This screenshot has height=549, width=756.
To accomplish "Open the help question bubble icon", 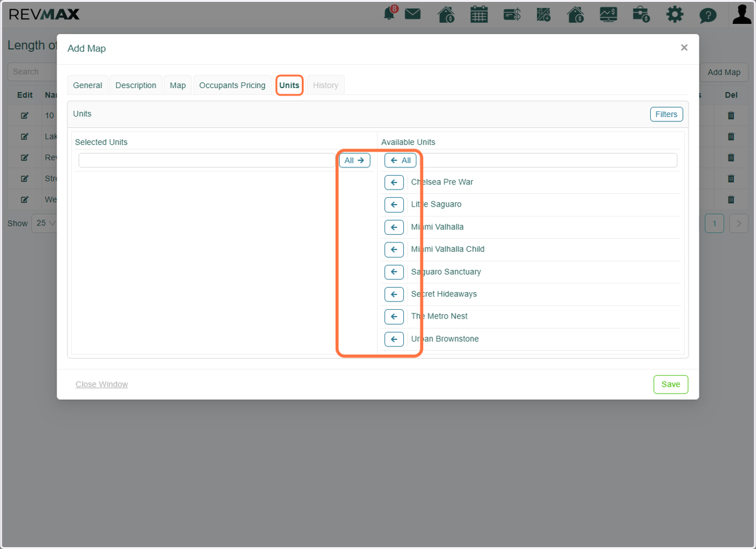I will [x=708, y=14].
